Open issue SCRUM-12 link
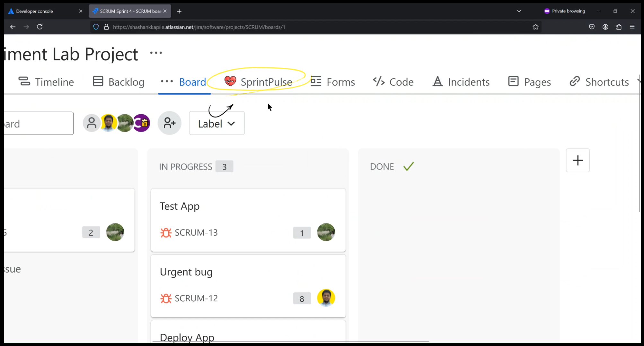Screen dimensions: 644x346 point(196,298)
